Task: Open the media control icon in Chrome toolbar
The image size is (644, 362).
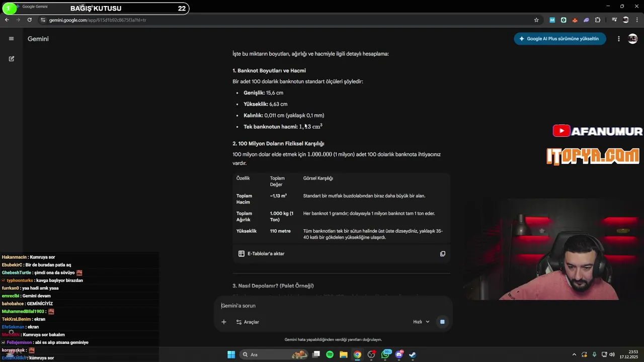Action: click(614, 20)
